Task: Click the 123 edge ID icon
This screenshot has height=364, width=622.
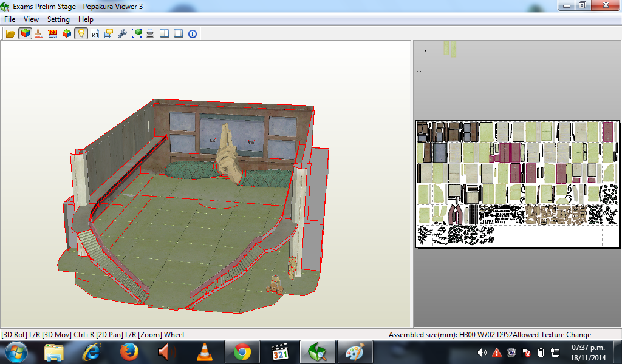Action: pos(53,33)
